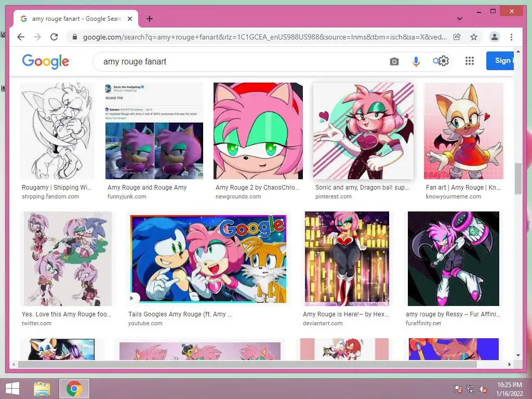This screenshot has width=532, height=399.
Task: Click funnyjunk.com source link
Action: 127,196
